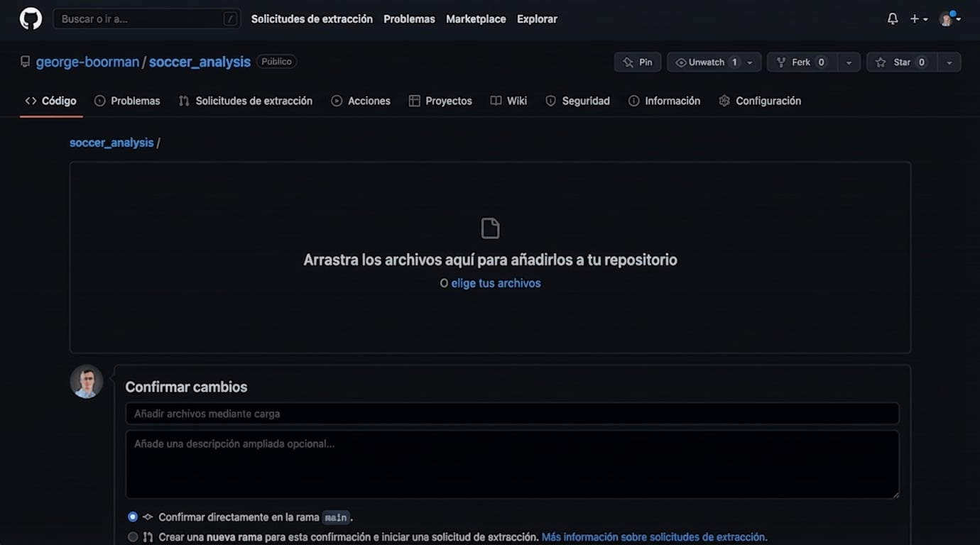Switch to the Código tab
This screenshot has height=545, width=980.
point(51,101)
